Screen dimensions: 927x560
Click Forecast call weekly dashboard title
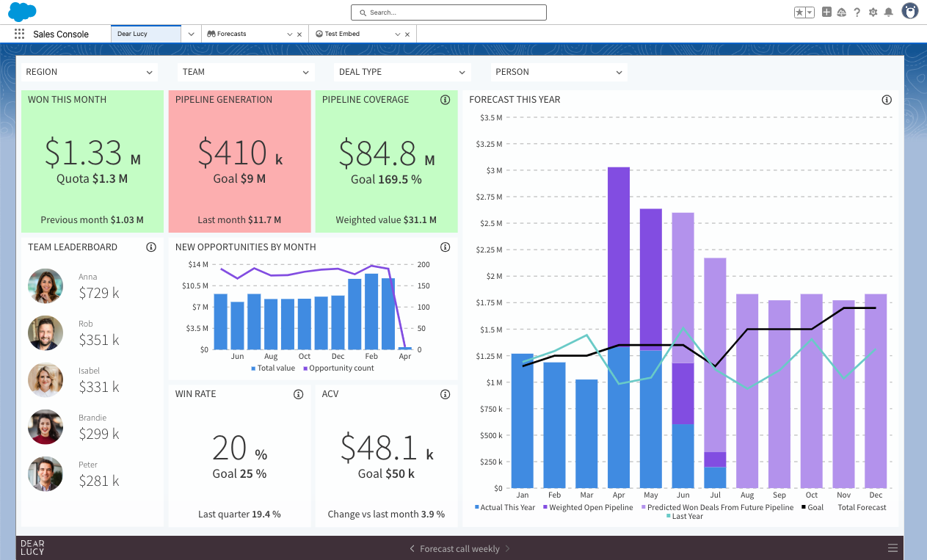(x=459, y=548)
